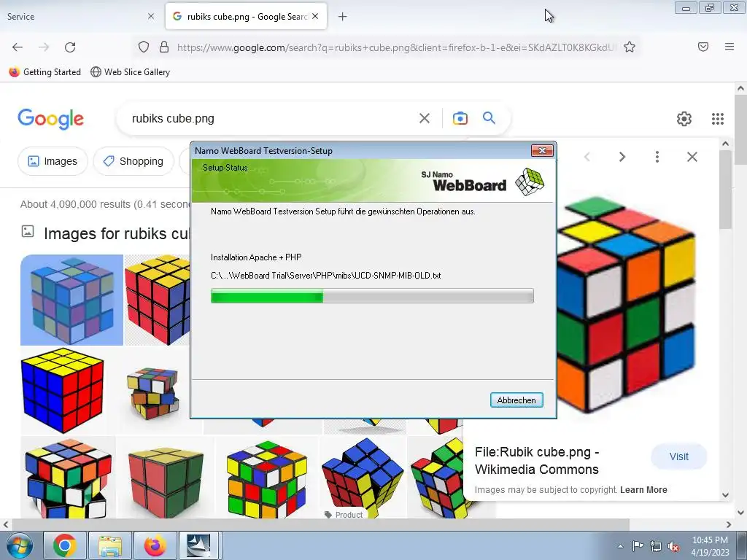The width and height of the screenshot is (747, 560).
Task: Open the Windows Start menu
Action: pyautogui.click(x=19, y=545)
